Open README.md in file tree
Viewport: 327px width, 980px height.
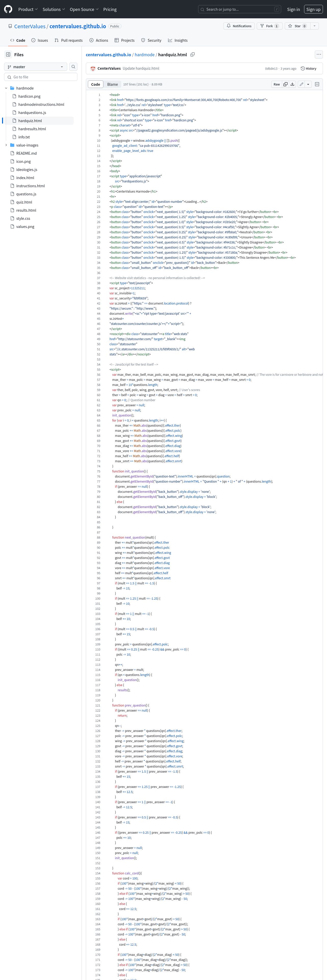(x=26, y=153)
